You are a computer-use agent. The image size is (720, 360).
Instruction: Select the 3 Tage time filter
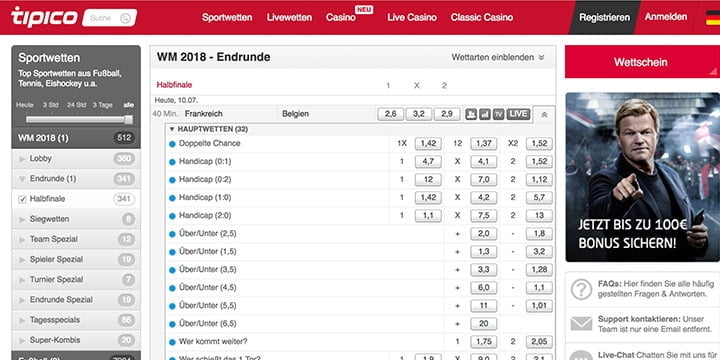(x=102, y=105)
